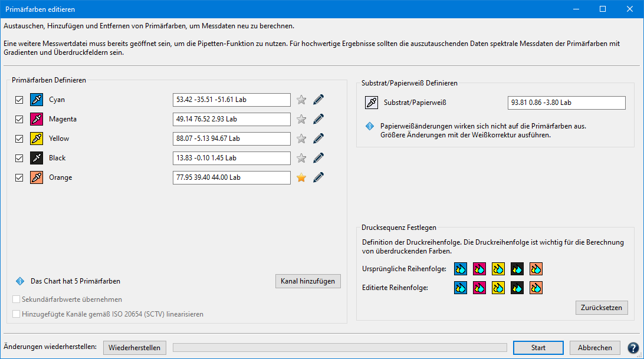Click the Magenta Lab value field
Image resolution: width=644 pixels, height=359 pixels.
click(x=231, y=119)
